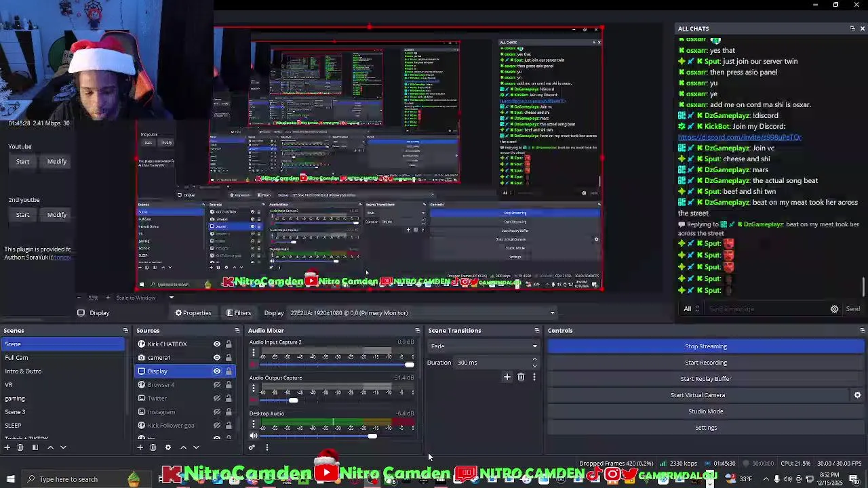Click Start Recording button
Screen dimensions: 868x488
click(705, 363)
